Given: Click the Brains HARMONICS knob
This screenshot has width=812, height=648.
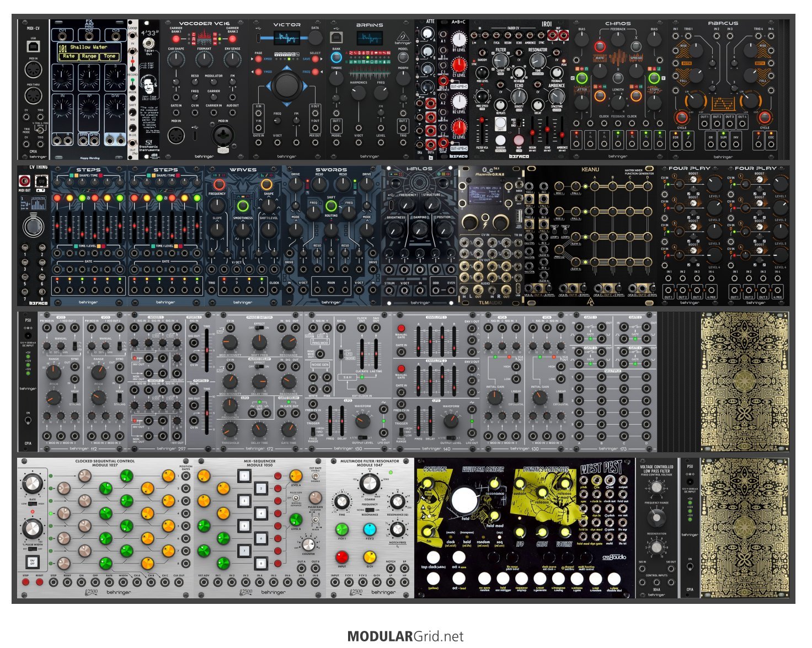Looking at the screenshot, I should (359, 93).
